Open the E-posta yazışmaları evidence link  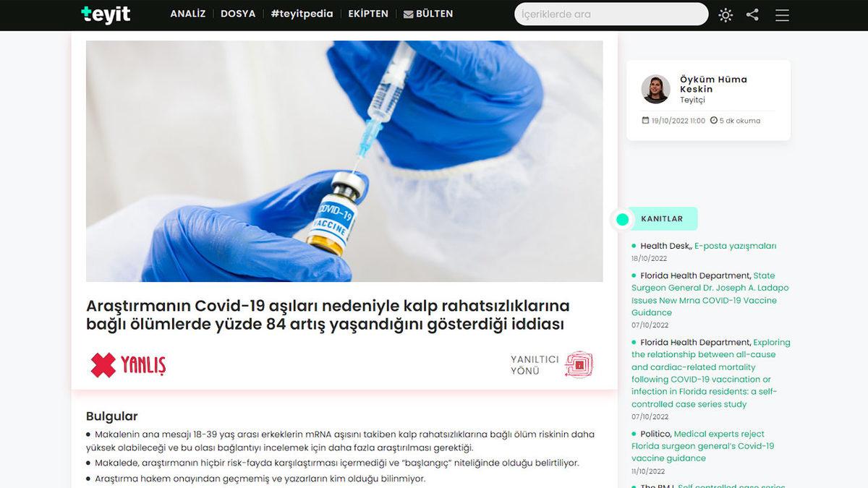coord(735,246)
